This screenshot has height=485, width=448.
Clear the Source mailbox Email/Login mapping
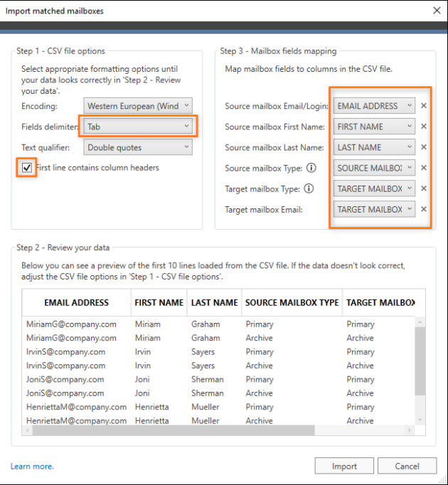click(x=424, y=106)
